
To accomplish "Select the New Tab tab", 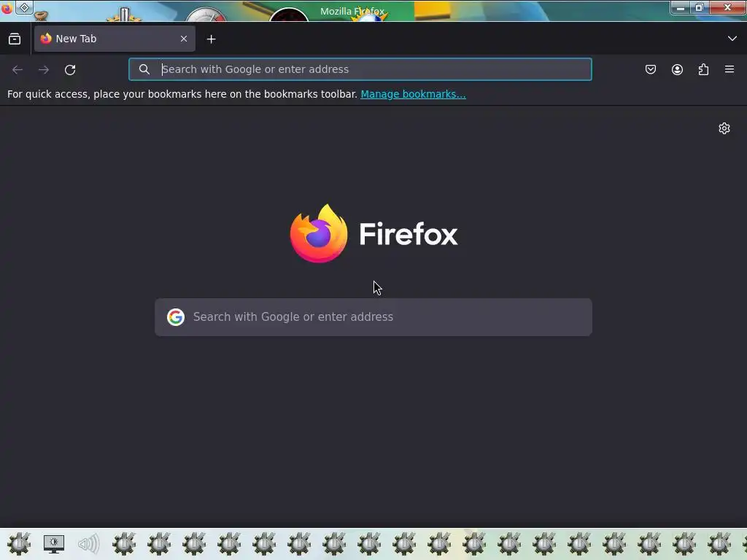I will tap(115, 39).
